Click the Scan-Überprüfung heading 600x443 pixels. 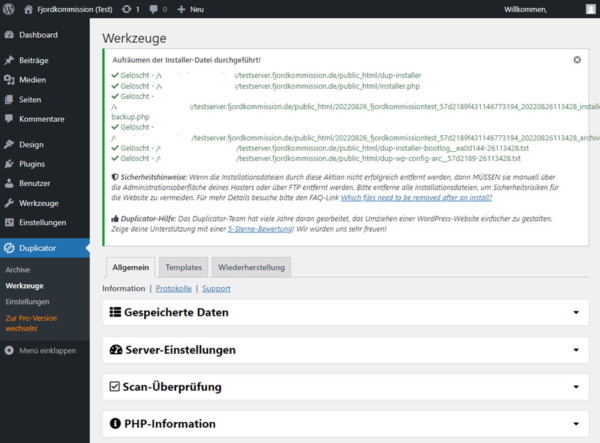[172, 386]
